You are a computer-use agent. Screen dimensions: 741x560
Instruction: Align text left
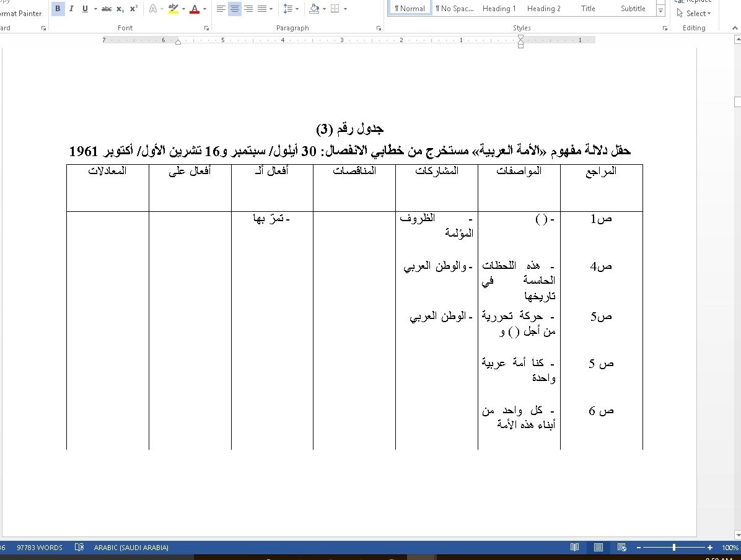(x=221, y=9)
